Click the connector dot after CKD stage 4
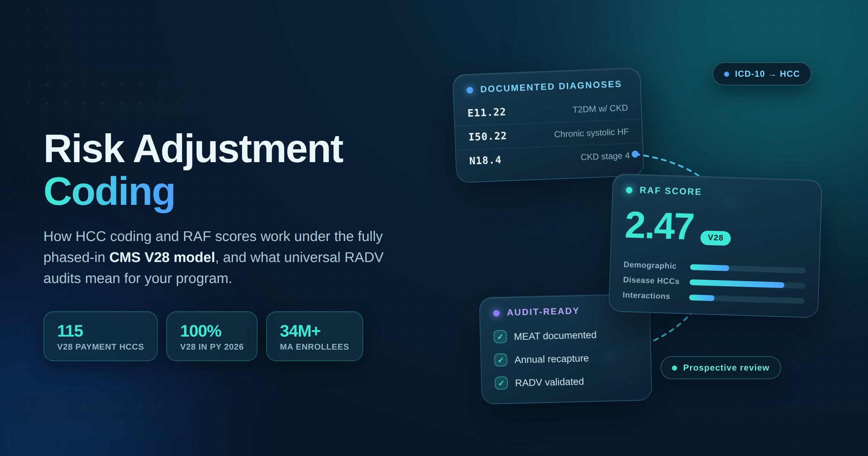This screenshot has height=456, width=868. point(635,154)
